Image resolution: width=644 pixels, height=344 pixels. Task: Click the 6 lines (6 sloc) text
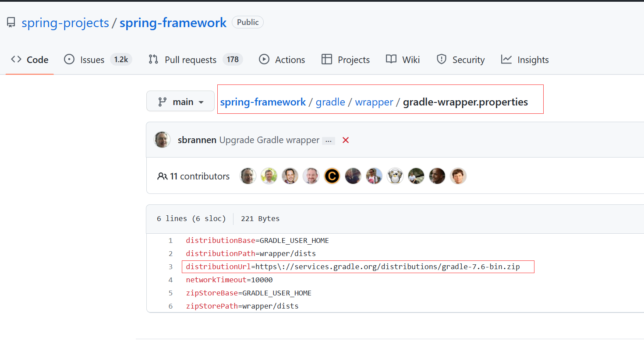(x=191, y=218)
